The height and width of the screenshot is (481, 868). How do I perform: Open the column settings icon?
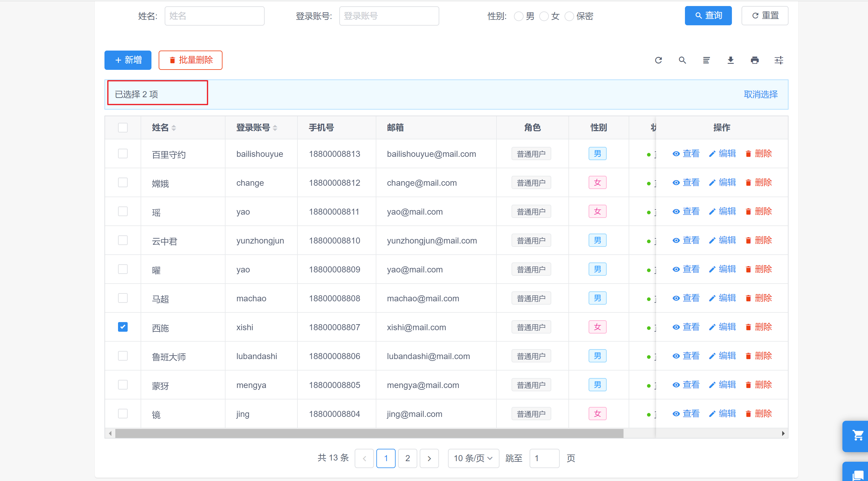(778, 60)
